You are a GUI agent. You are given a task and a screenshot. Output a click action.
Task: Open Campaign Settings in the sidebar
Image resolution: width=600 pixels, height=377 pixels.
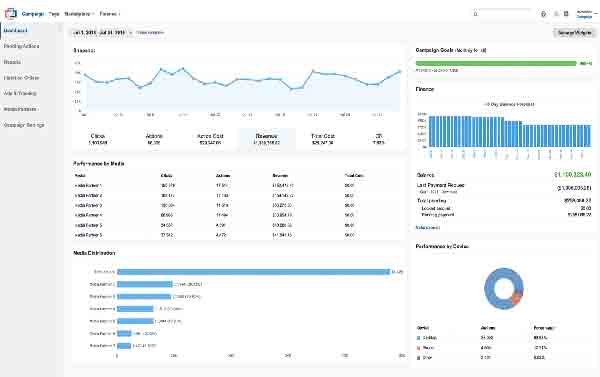click(x=24, y=125)
